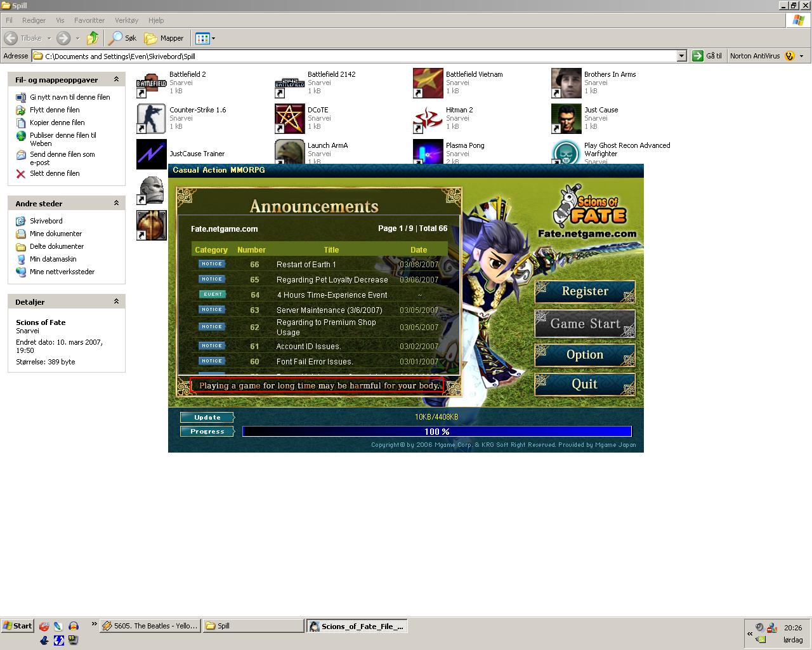Click the 100% progress bar
This screenshot has width=812, height=650.
coord(437,432)
